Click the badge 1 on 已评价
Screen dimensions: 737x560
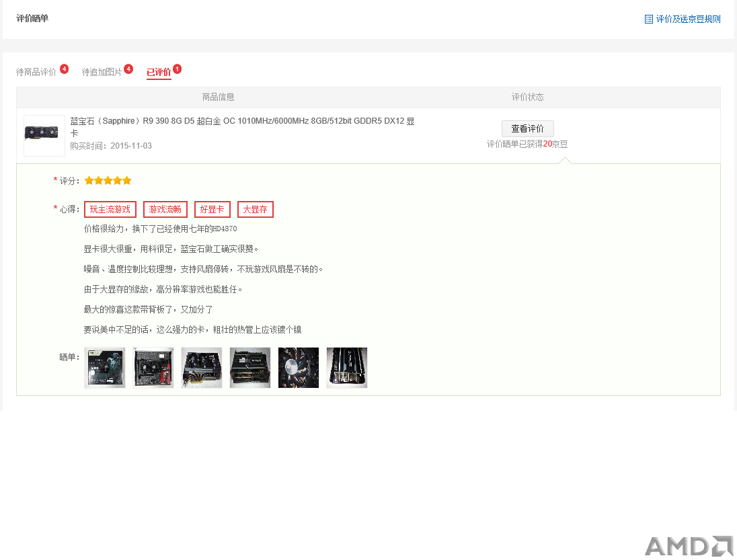click(x=178, y=69)
